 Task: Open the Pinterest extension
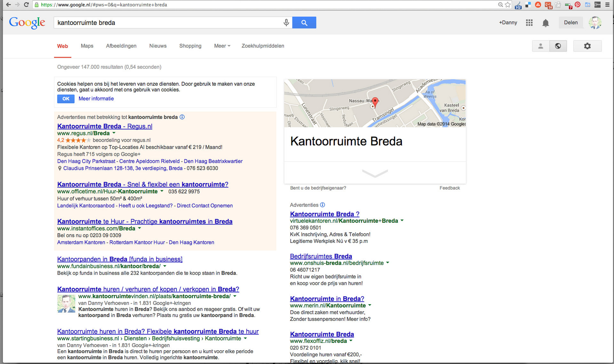578,5
